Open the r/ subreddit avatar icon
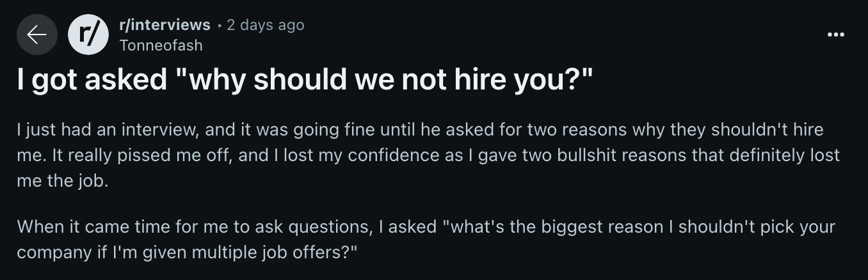This screenshot has height=280, width=868. (x=88, y=35)
